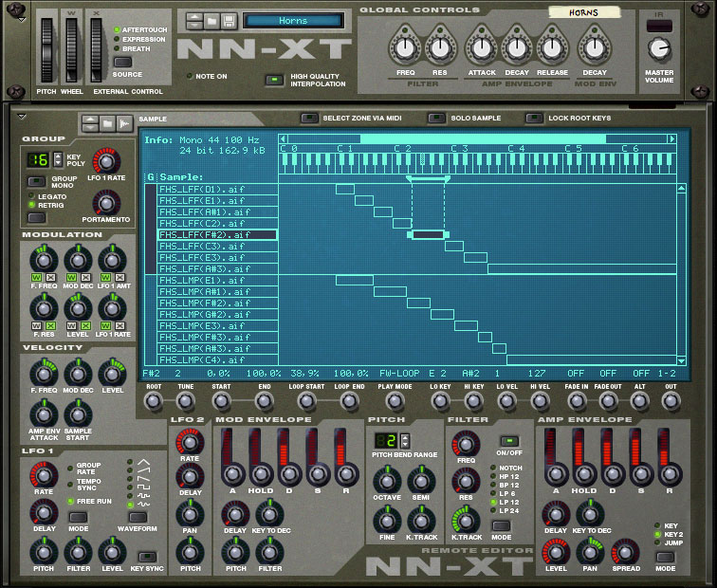
Task: Select sample FHS_LMP(C4).aif
Action: click(x=218, y=359)
